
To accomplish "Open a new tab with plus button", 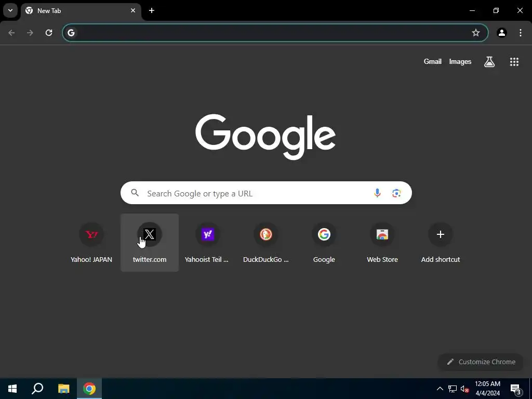I will point(152,10).
